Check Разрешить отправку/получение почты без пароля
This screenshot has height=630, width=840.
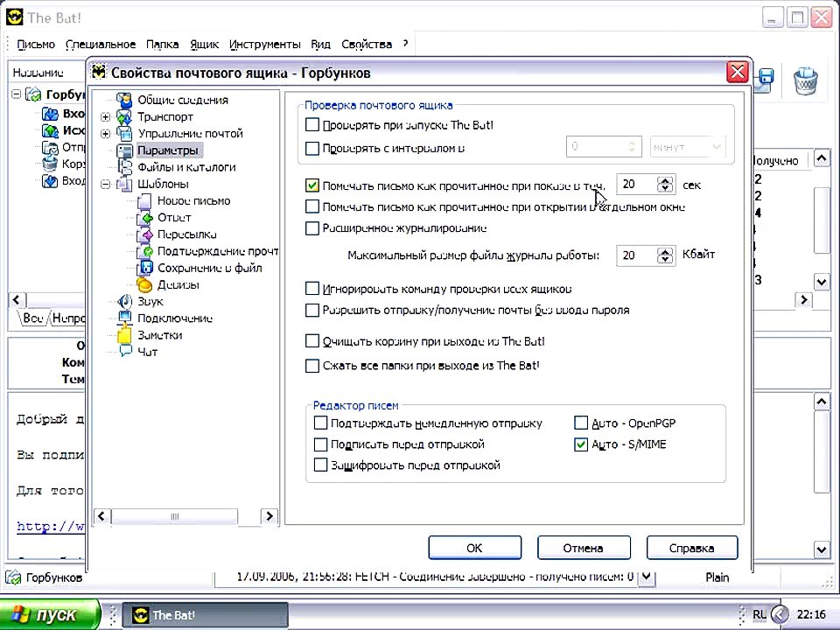[311, 310]
